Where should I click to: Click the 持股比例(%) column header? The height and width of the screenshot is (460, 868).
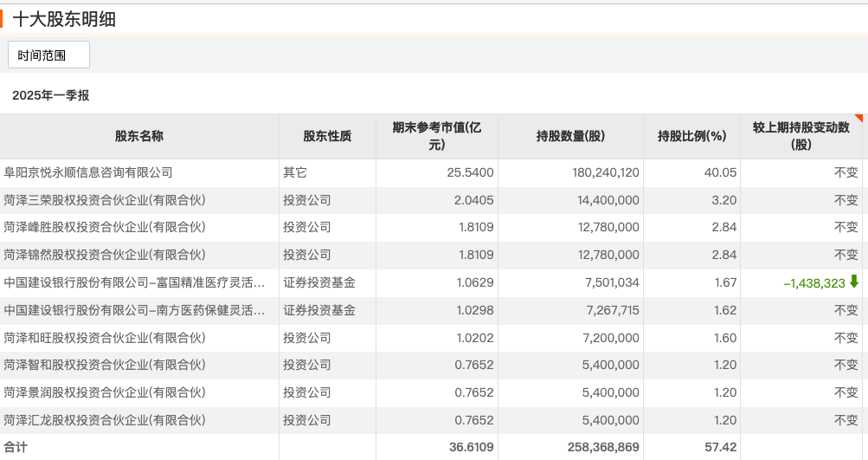691,136
